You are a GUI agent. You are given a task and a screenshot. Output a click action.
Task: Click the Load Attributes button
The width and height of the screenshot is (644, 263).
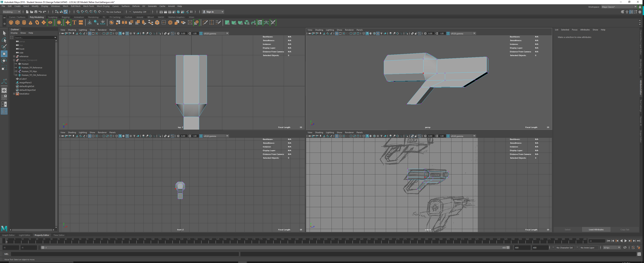click(x=596, y=230)
